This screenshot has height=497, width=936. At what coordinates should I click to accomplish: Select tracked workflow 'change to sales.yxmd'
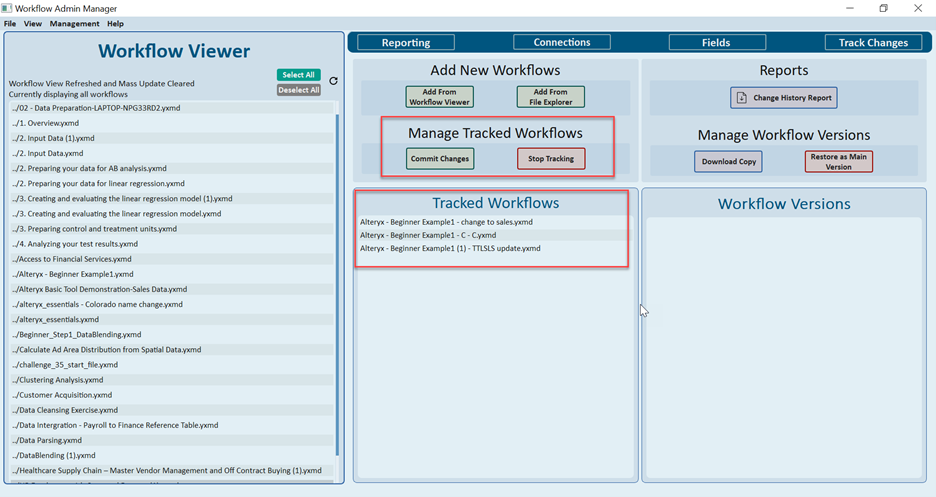coord(446,222)
